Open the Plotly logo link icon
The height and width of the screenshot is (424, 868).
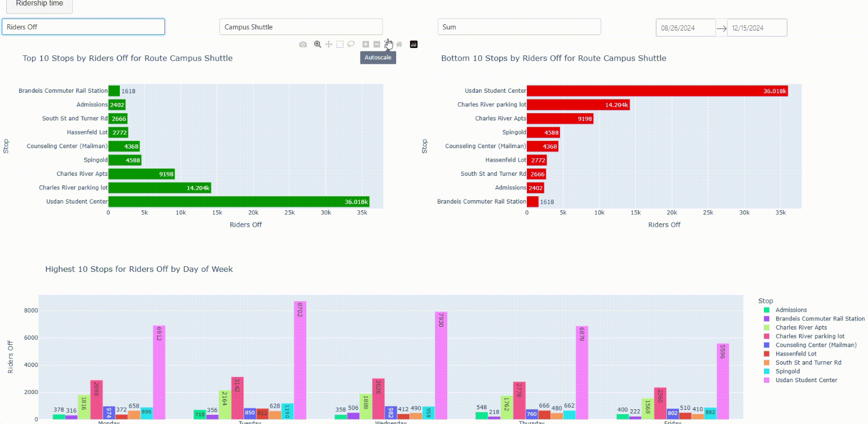click(414, 44)
